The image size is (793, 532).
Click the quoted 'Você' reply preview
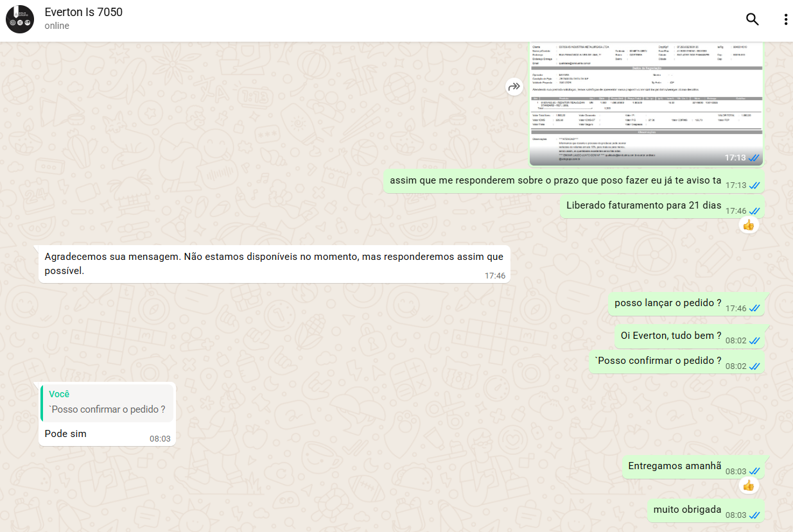[107, 402]
